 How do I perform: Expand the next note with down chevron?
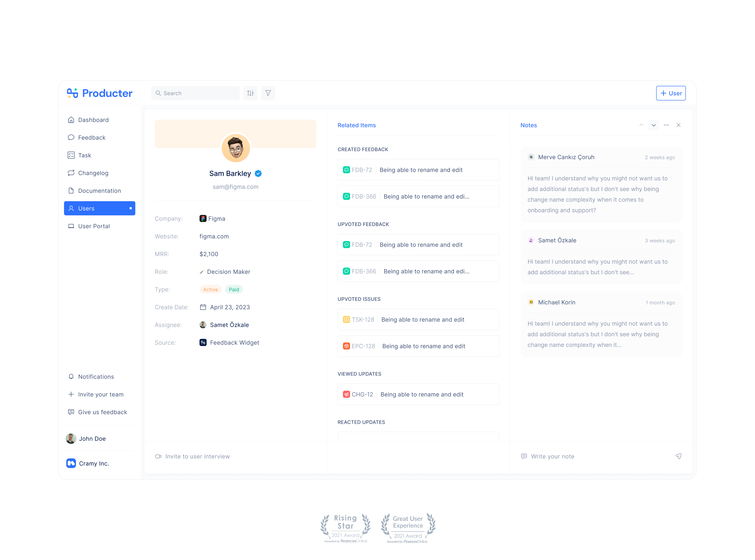pyautogui.click(x=654, y=125)
